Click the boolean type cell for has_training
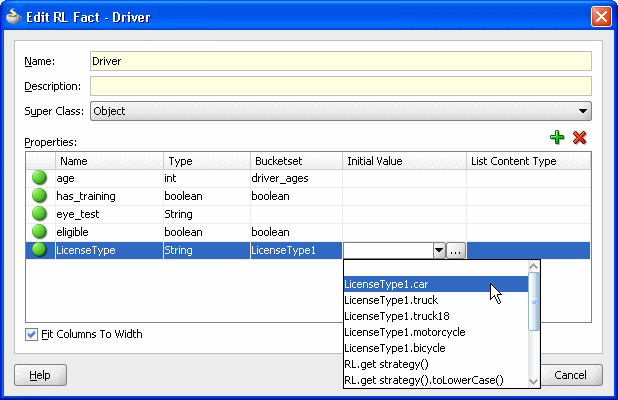The width and height of the screenshot is (618, 400). pos(207,196)
